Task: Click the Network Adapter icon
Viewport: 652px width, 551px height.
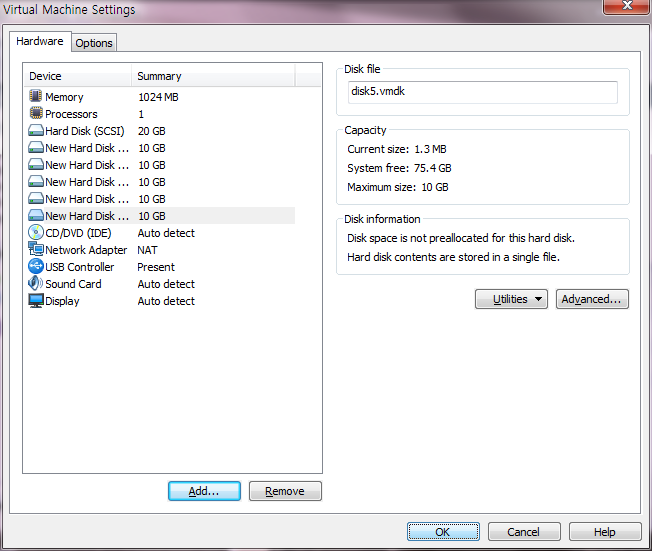Action: click(36, 249)
